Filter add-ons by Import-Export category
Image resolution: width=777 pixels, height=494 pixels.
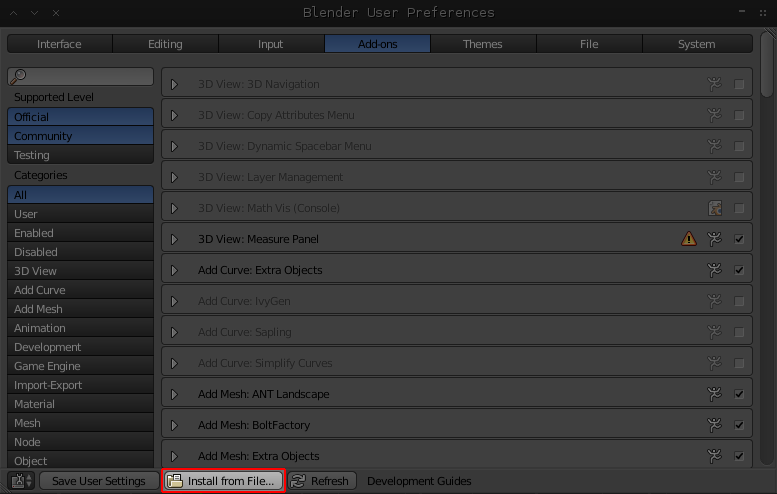[80, 385]
